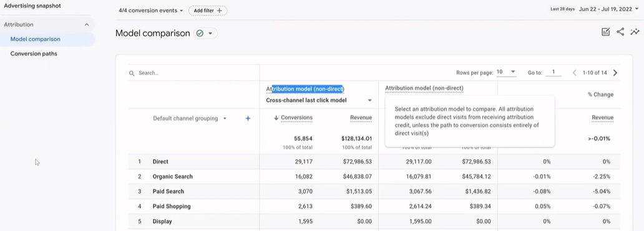Click the Paid Search $1,436.82 revenue value

tap(478, 191)
